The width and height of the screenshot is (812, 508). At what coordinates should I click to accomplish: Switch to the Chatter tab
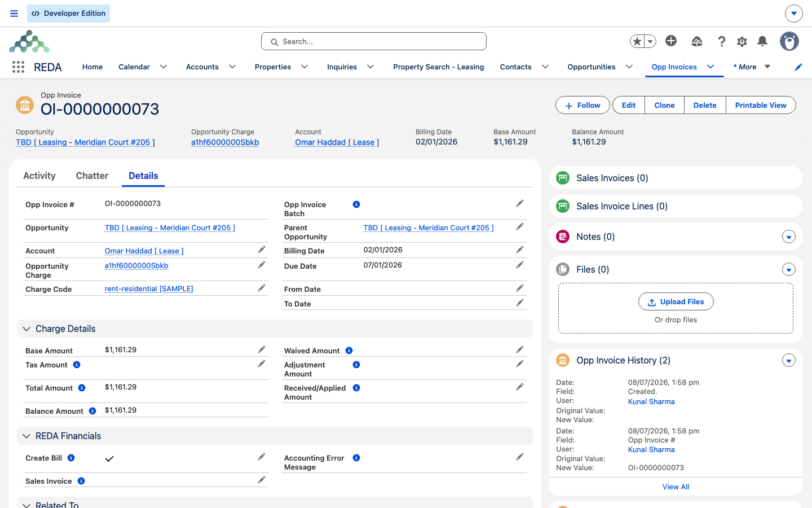click(92, 176)
